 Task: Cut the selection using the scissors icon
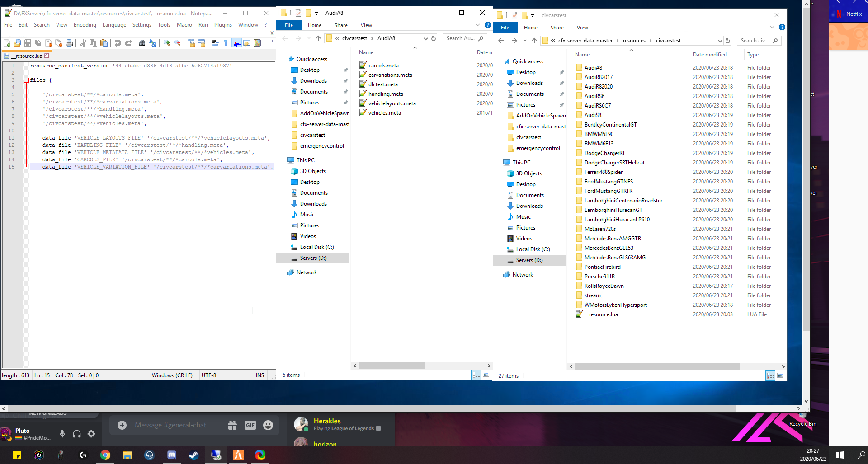pos(83,43)
